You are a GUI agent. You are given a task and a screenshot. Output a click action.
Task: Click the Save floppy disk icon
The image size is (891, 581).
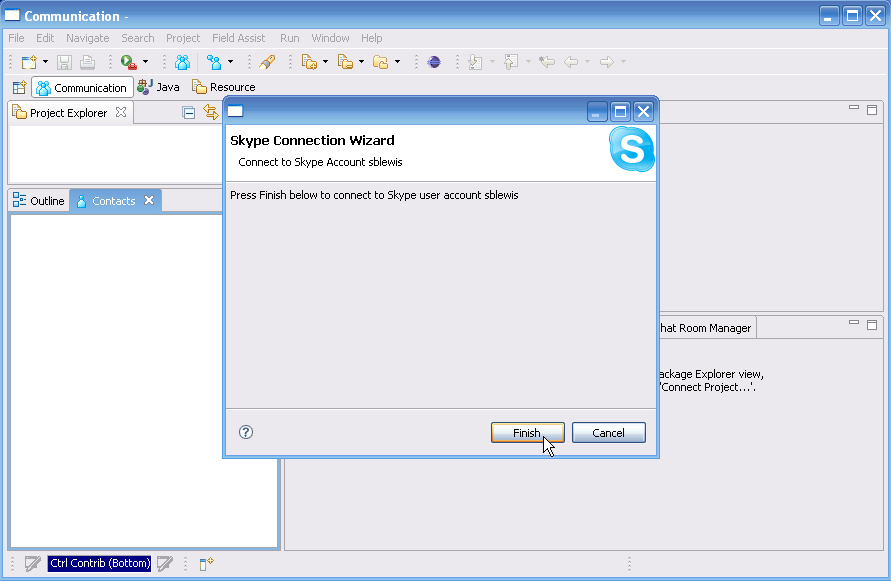pyautogui.click(x=64, y=62)
